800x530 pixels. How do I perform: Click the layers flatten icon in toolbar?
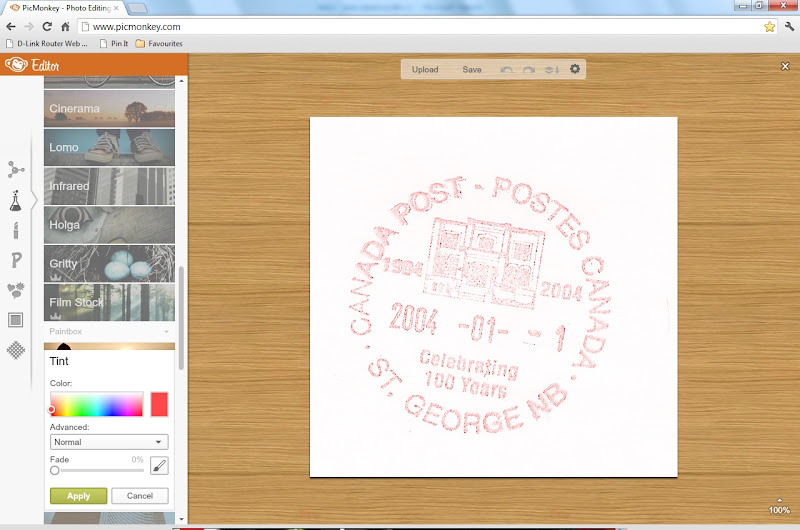[552, 69]
